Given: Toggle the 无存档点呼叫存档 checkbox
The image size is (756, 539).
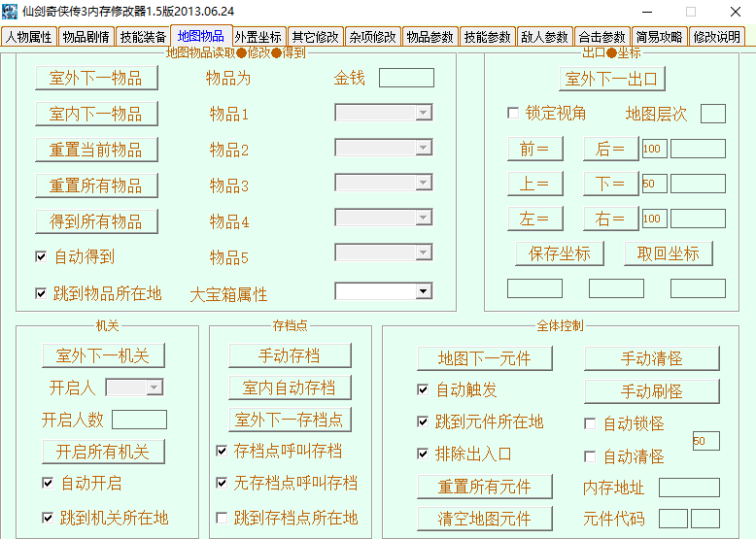Looking at the screenshot, I should 222,483.
